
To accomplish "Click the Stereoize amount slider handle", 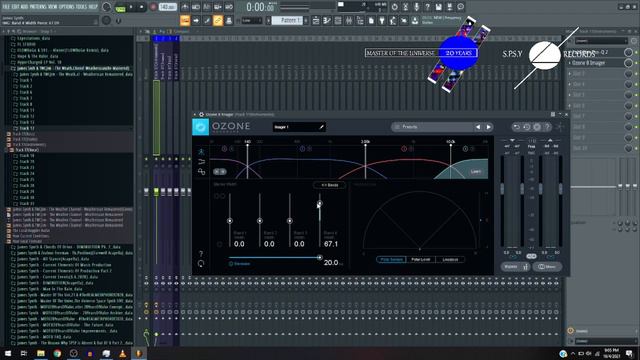I will pos(320,258).
